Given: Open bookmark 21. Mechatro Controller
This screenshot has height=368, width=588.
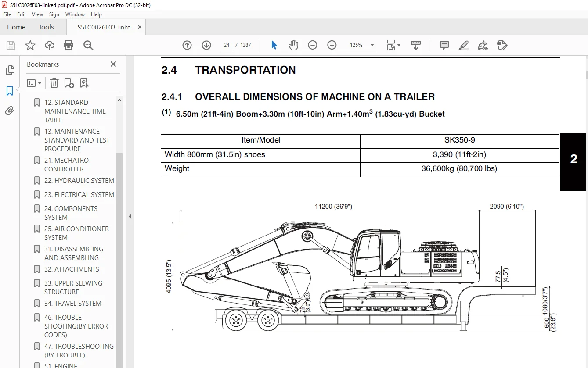Looking at the screenshot, I should point(66,164).
